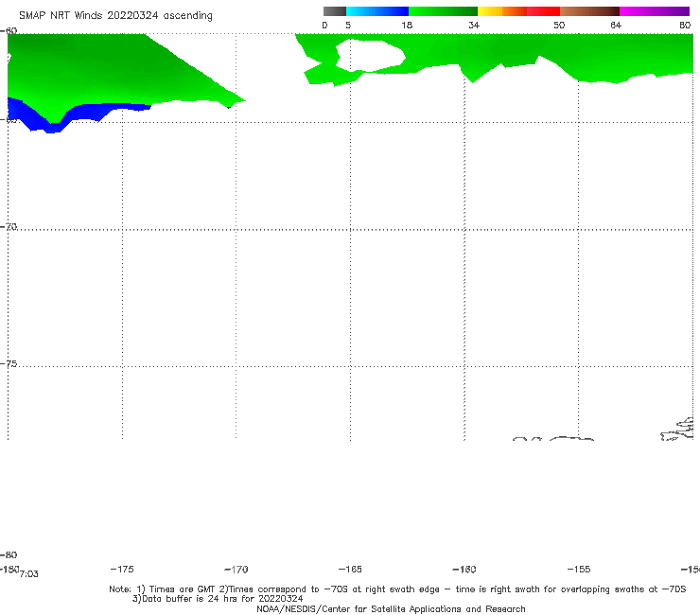The width and height of the screenshot is (700, 615).
Task: Click the longitude label '-165'
Action: click(350, 570)
